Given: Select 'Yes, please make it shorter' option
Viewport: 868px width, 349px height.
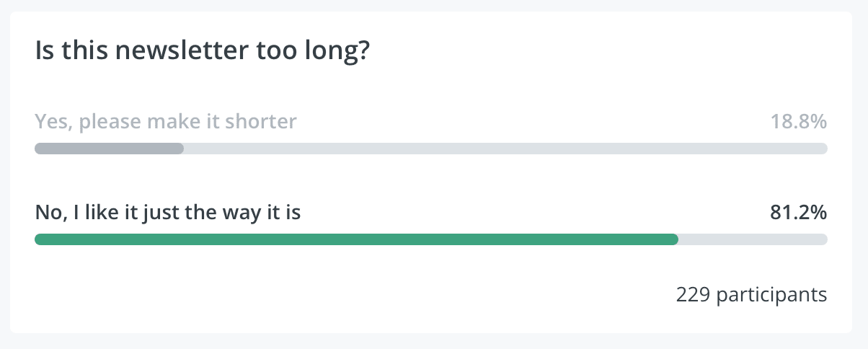Looking at the screenshot, I should (166, 122).
